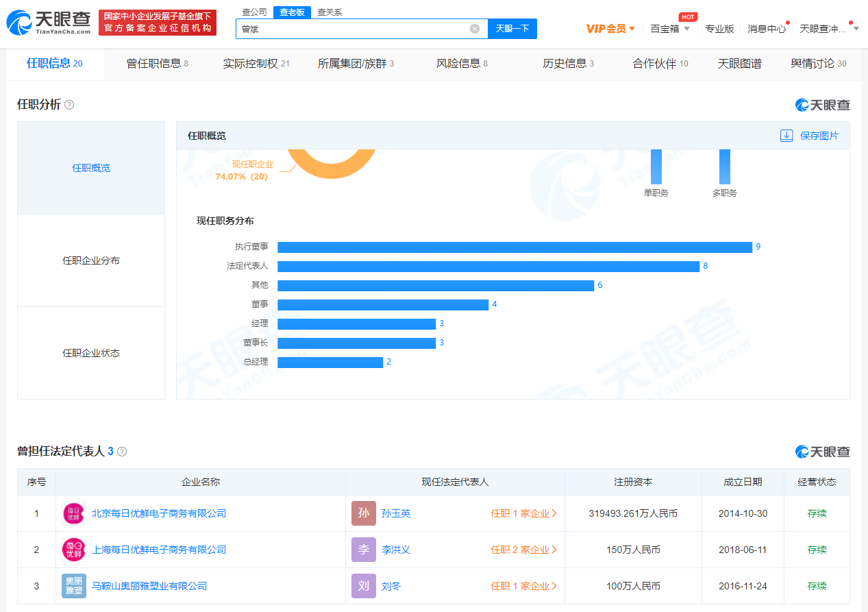Click the download icon beside 保存图片
Image resolution: width=868 pixels, height=612 pixels.
786,136
